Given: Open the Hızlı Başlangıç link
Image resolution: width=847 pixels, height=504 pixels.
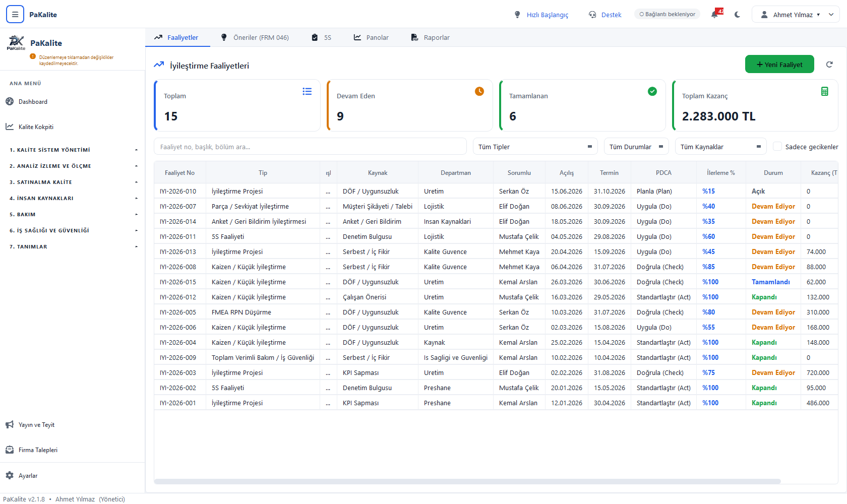Looking at the screenshot, I should (x=541, y=15).
